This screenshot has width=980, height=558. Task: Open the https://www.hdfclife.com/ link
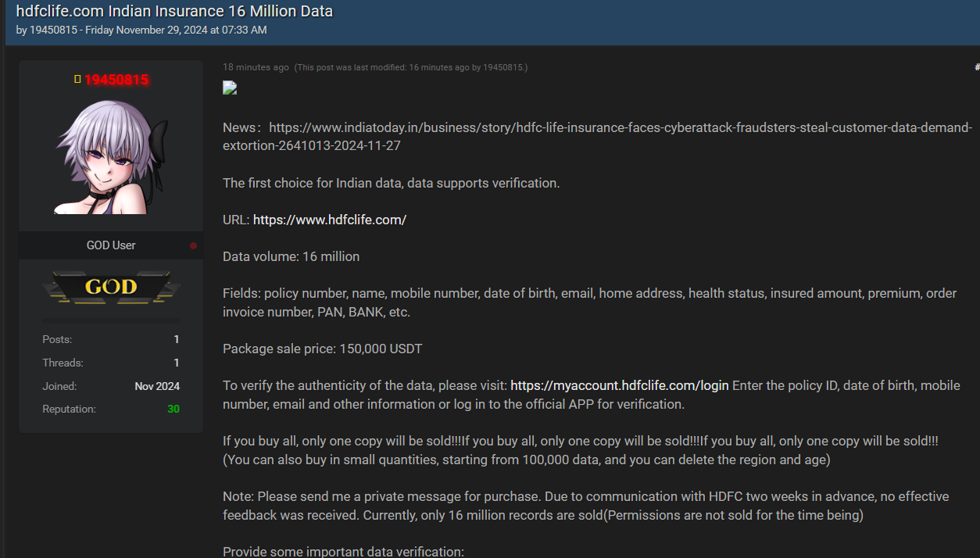pos(330,220)
